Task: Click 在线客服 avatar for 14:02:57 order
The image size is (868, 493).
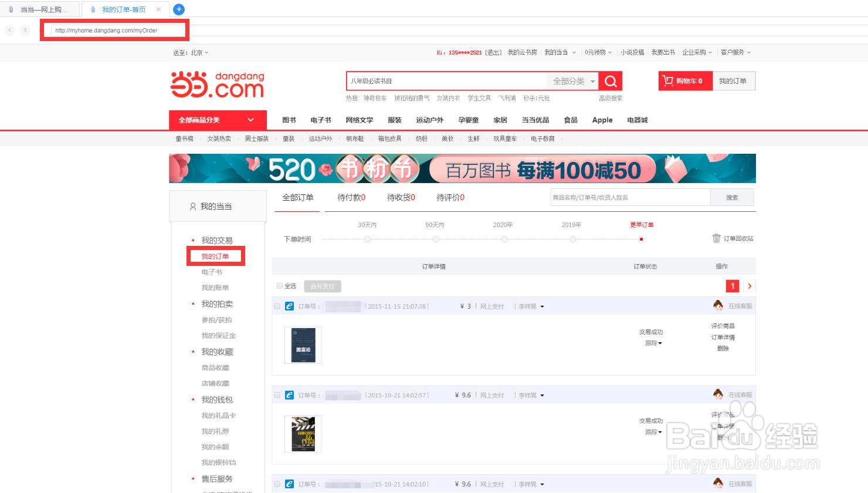Action: 718,394
